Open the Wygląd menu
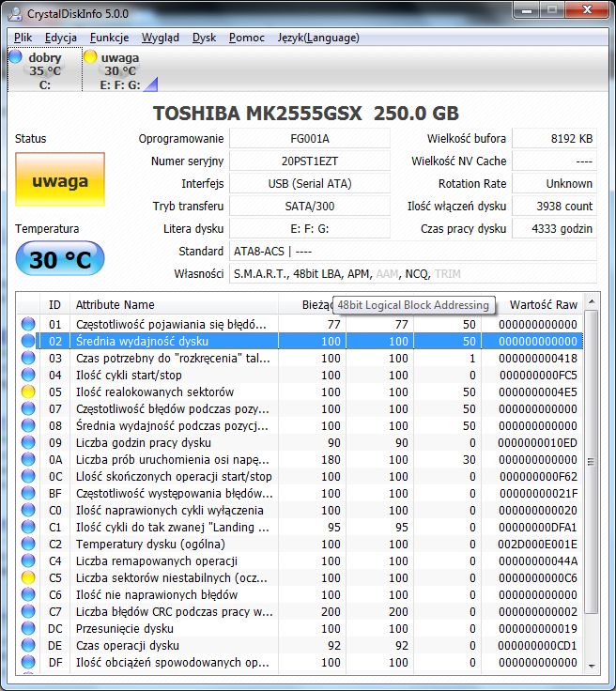This screenshot has width=616, height=691. 160,38
